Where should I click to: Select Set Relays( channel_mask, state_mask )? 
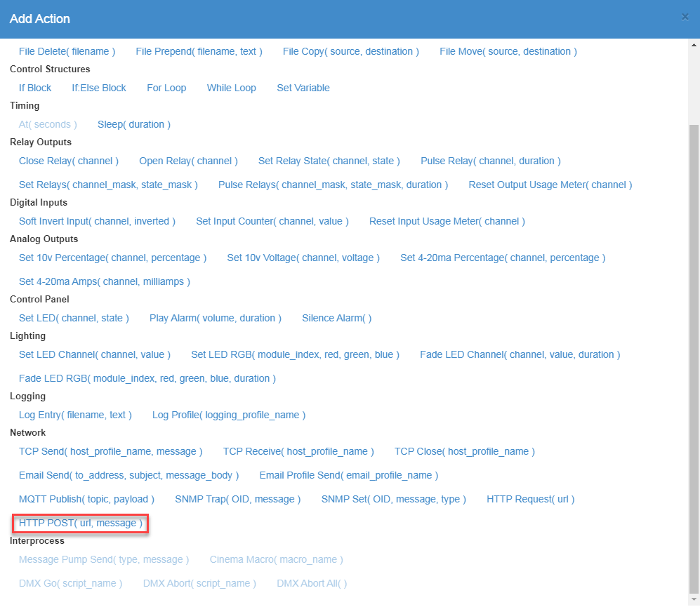pyautogui.click(x=108, y=185)
